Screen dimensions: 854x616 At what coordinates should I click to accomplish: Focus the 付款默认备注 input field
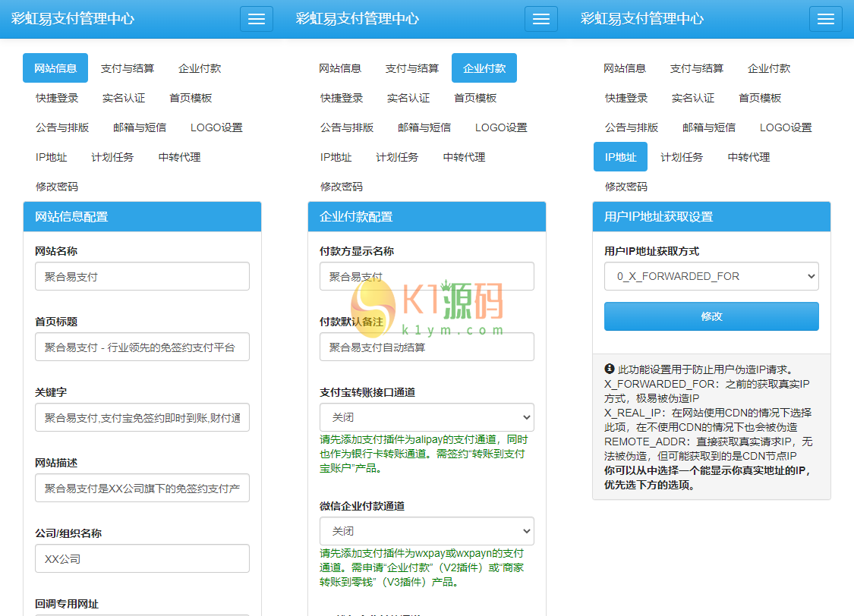pos(427,347)
